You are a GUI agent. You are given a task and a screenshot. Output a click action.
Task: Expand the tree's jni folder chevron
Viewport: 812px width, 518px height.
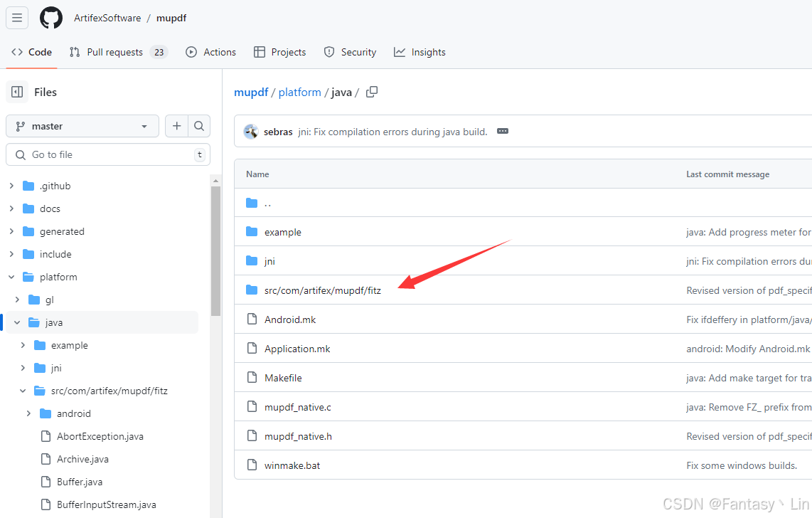click(23, 368)
